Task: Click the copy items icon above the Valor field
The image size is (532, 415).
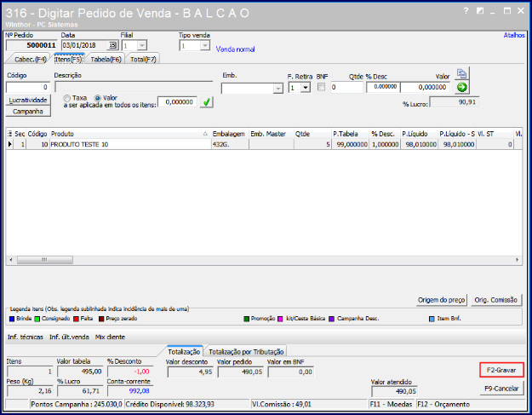Action: (x=461, y=73)
